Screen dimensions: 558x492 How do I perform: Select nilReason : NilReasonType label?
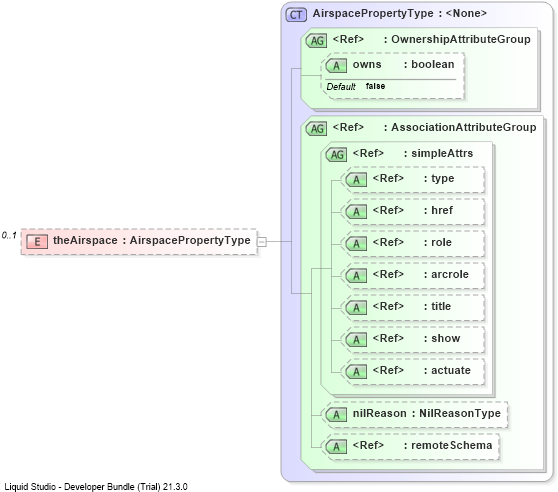click(427, 413)
